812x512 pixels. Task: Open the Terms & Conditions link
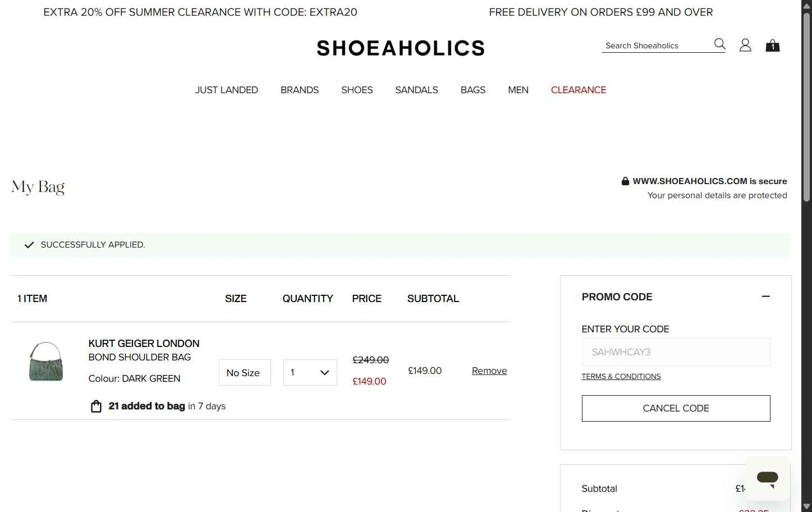(x=621, y=376)
